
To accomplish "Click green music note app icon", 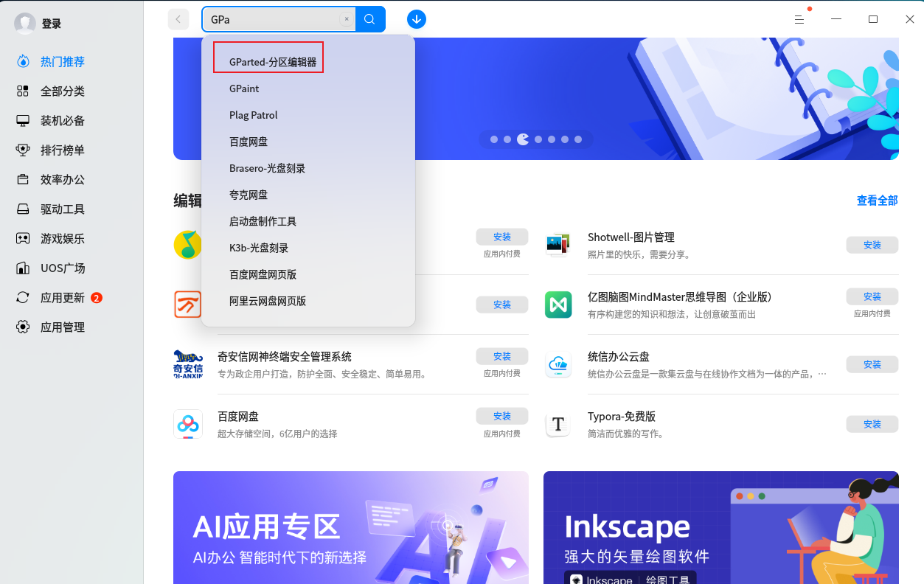I will (x=187, y=245).
